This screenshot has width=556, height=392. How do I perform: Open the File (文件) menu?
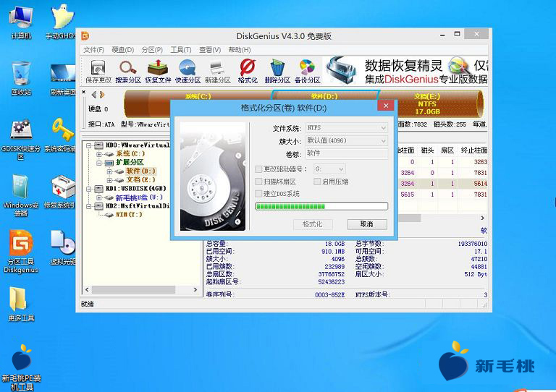pyautogui.click(x=93, y=50)
